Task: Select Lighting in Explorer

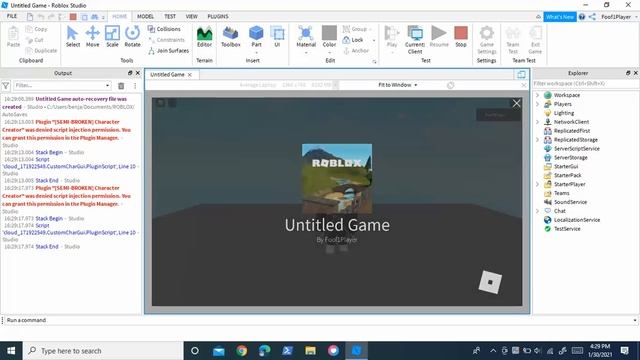Action: coord(564,113)
